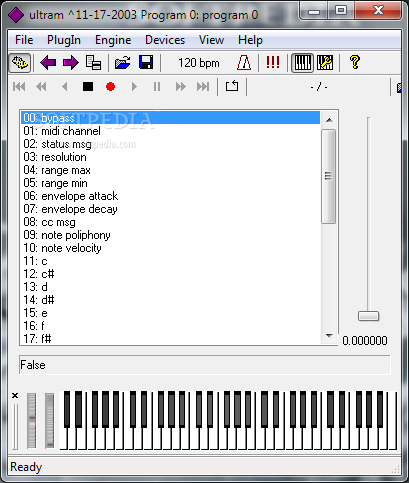Select parameter 02: status msg
Viewport: 409px width, 483px height.
click(170, 144)
